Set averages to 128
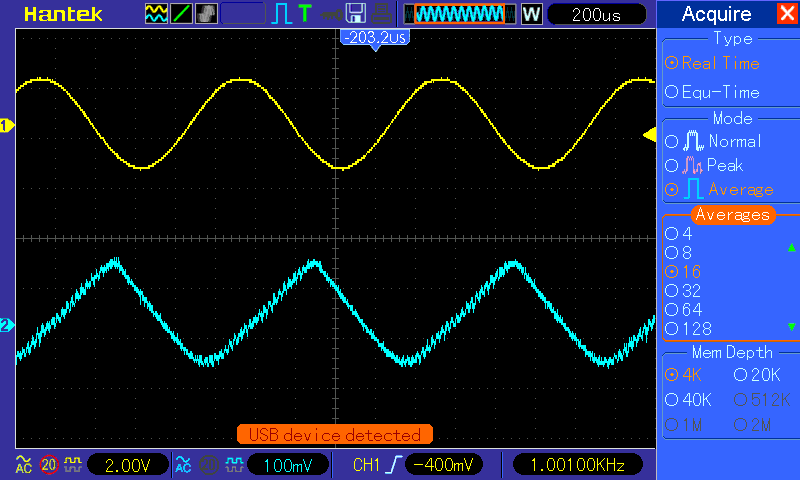800x480 pixels. tap(688, 329)
